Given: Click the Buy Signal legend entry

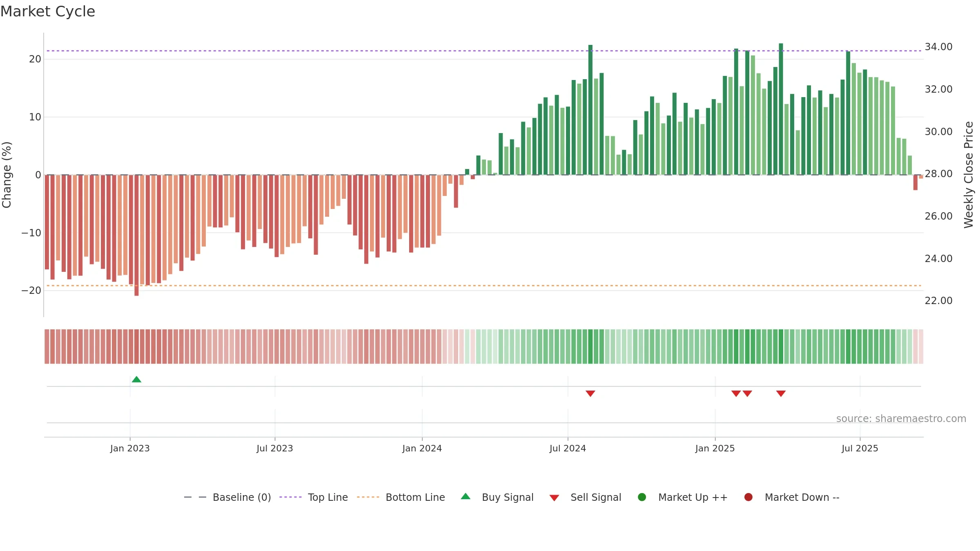Looking at the screenshot, I should (497, 497).
